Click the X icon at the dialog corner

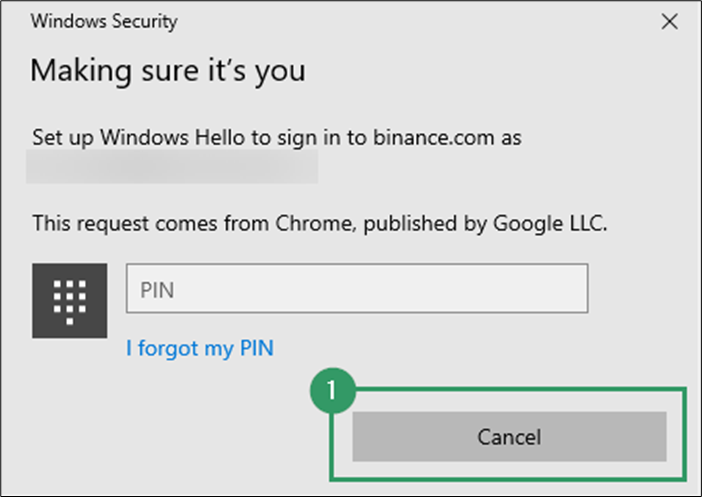[x=669, y=21]
